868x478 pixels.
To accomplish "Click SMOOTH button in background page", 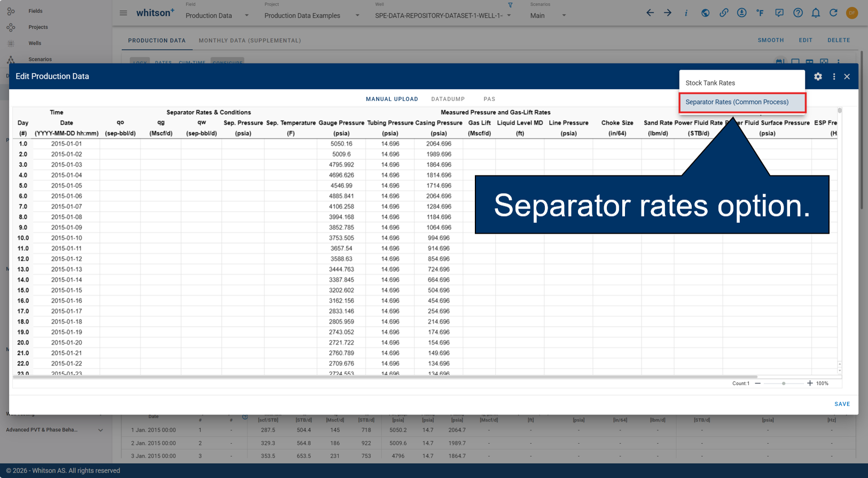I will 771,40.
